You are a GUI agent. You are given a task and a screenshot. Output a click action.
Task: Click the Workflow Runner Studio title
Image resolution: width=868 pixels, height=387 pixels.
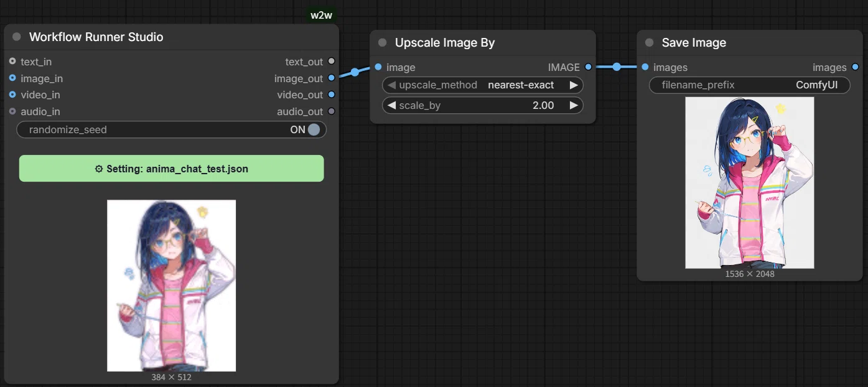[x=96, y=37]
